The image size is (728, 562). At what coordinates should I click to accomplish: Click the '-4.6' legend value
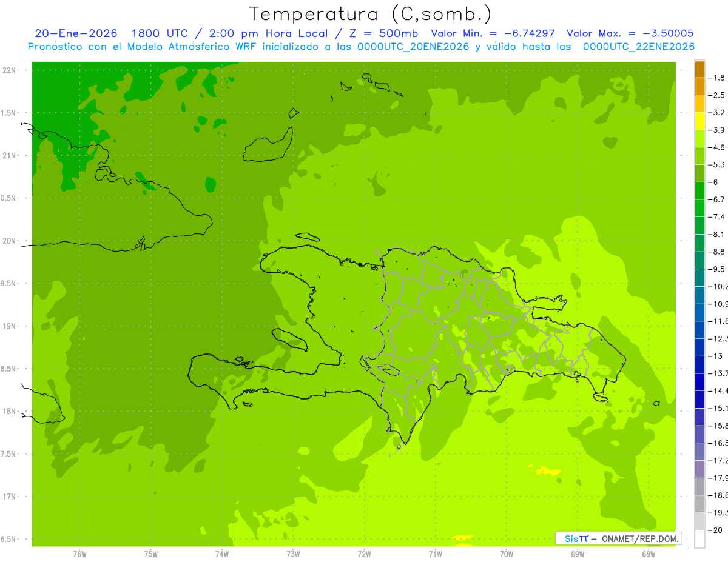pos(716,147)
